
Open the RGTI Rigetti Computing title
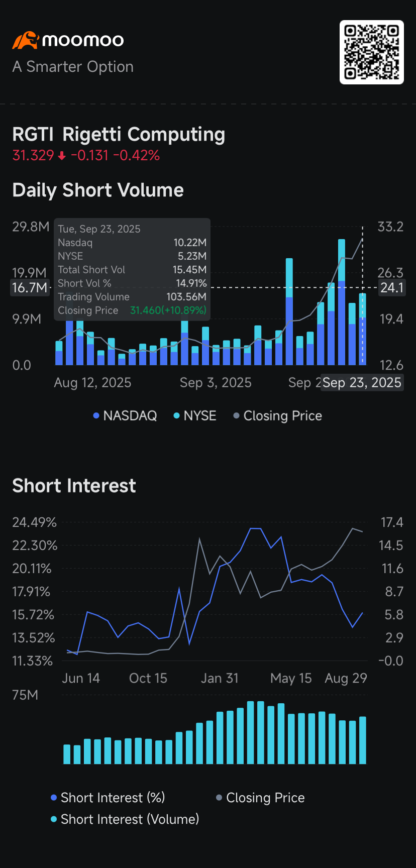119,135
